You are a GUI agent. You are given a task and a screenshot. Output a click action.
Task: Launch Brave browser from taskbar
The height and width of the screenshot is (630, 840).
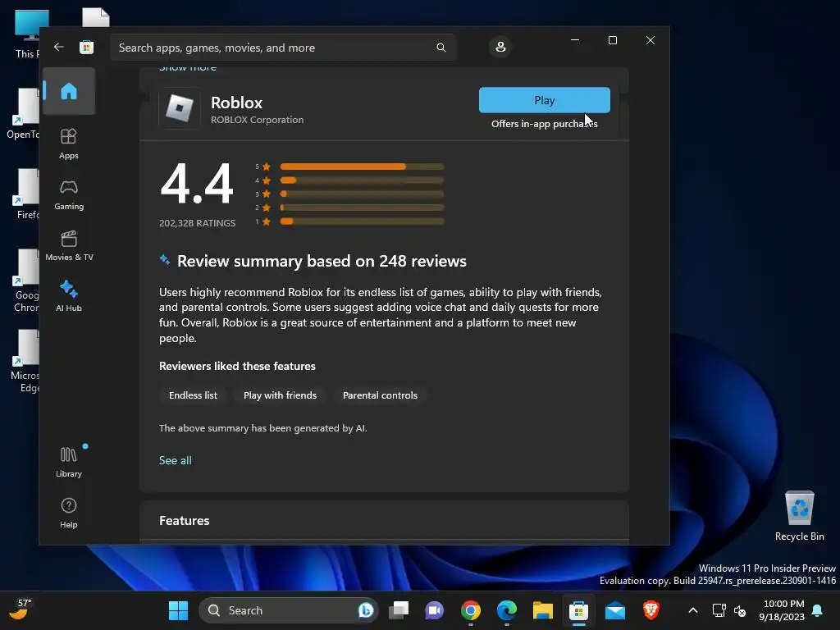[651, 610]
